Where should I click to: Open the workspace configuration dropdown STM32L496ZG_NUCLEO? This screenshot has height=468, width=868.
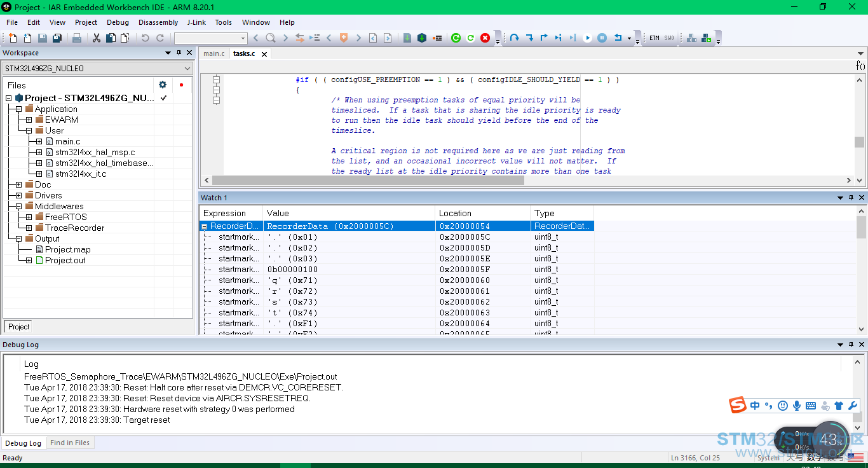point(98,68)
